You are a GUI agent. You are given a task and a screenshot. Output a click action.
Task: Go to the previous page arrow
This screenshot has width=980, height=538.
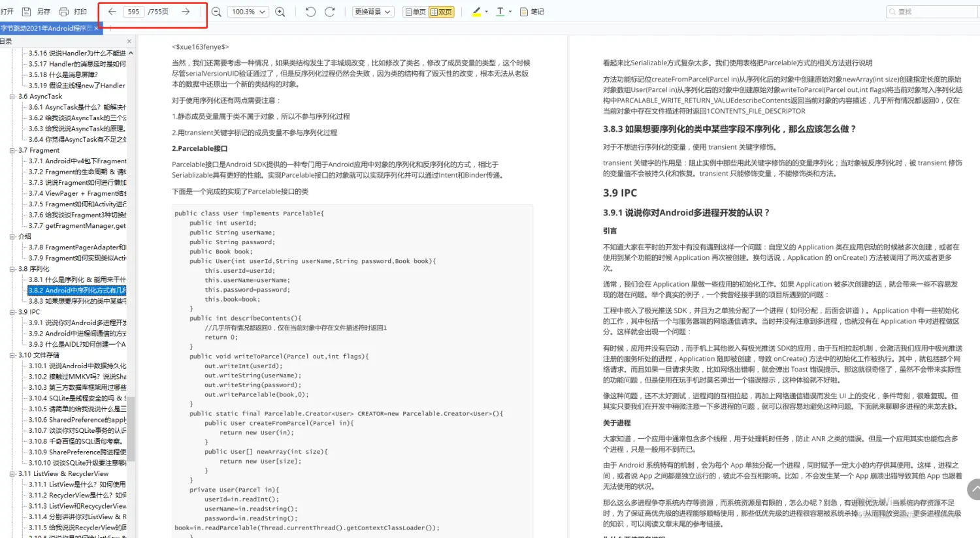tap(112, 12)
